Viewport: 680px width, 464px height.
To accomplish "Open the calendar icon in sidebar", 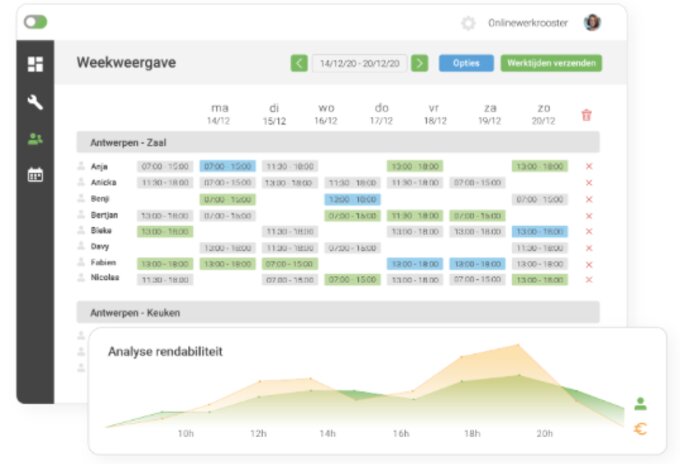I will [35, 175].
